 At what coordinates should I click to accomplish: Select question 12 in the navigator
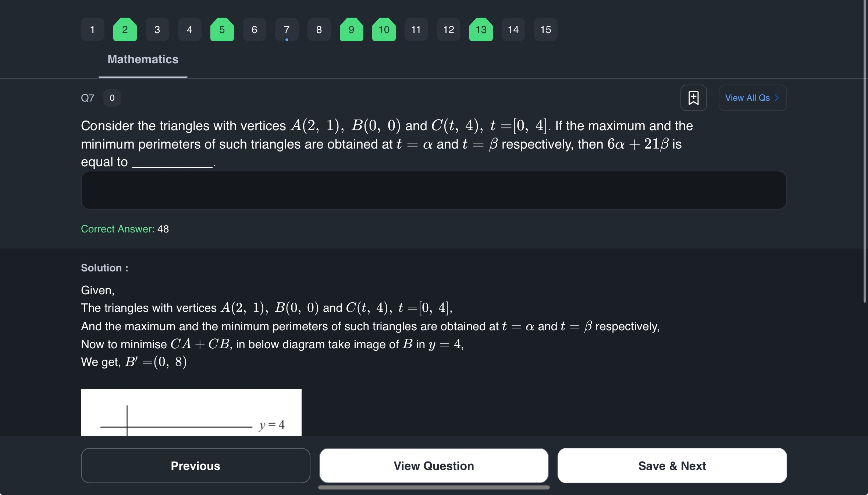click(448, 29)
